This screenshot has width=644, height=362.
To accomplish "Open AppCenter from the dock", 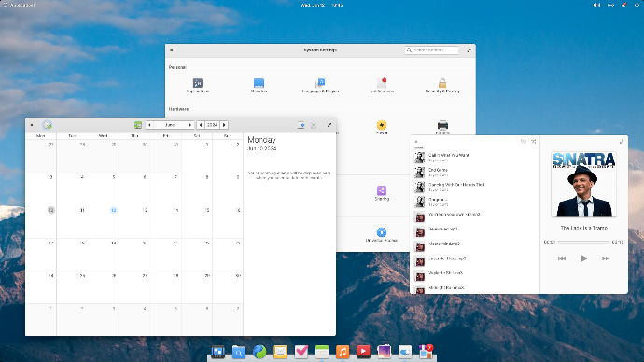I will click(426, 352).
